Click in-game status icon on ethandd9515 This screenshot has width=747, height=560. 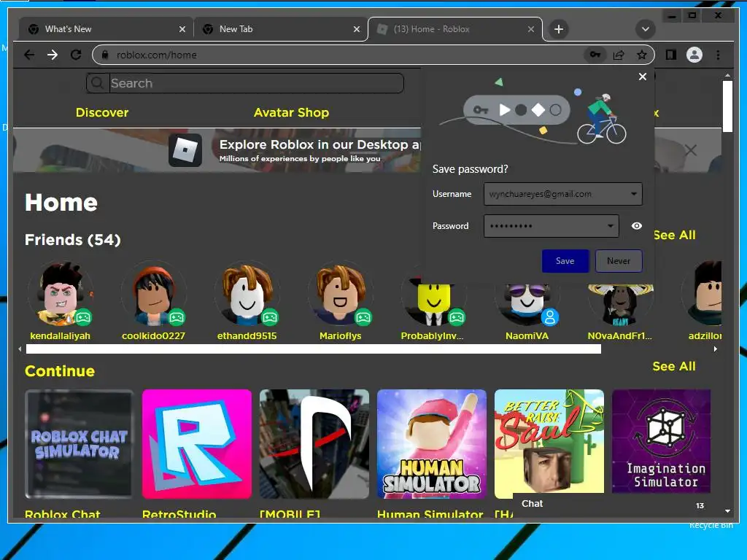tap(270, 317)
